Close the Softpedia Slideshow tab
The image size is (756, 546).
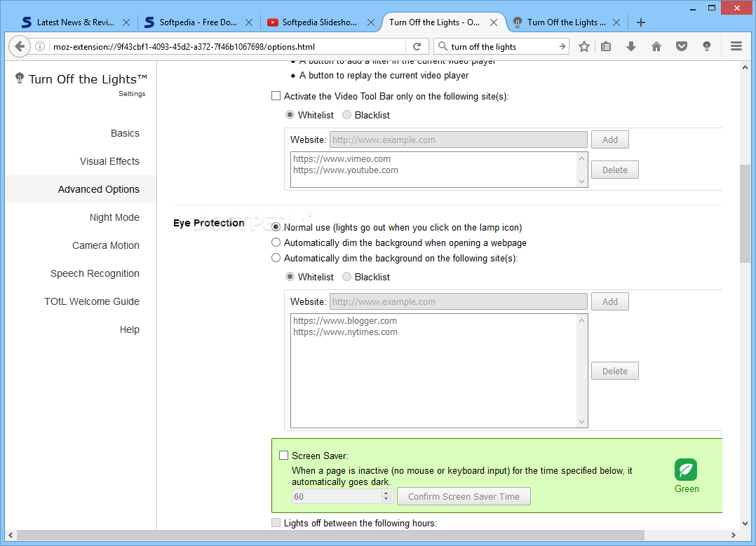pyautogui.click(x=371, y=22)
